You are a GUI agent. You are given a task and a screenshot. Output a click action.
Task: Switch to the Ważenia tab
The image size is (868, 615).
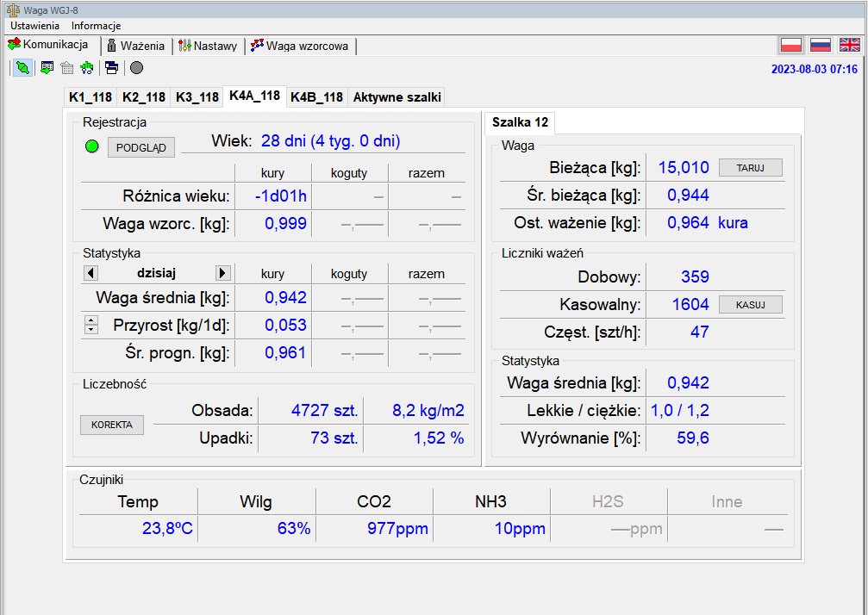tap(136, 46)
